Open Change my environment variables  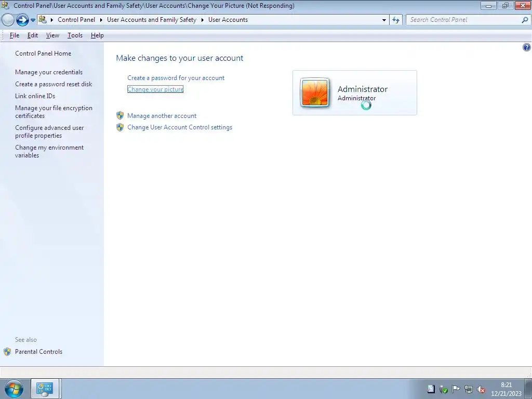(49, 151)
